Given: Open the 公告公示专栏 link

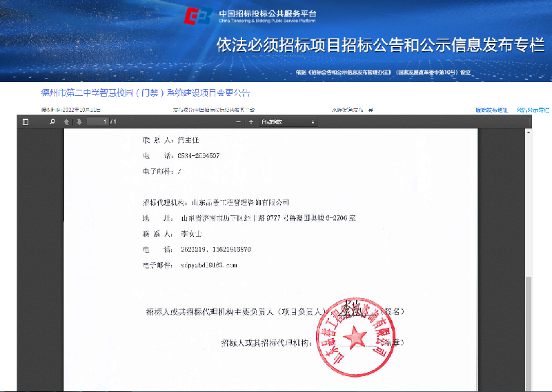Looking at the screenshot, I should 533,110.
